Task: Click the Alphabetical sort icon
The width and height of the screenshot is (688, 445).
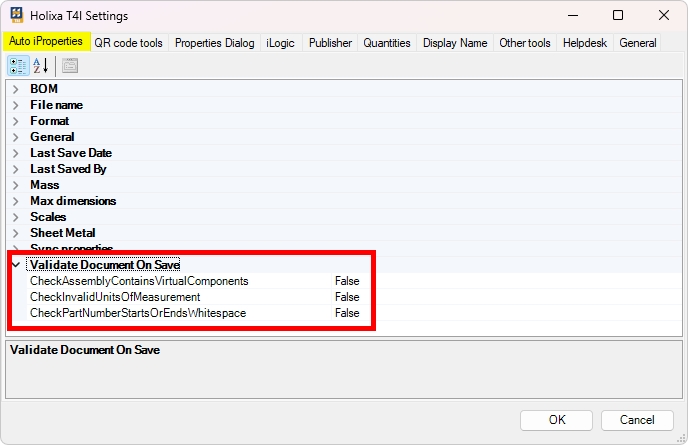Action: click(41, 66)
